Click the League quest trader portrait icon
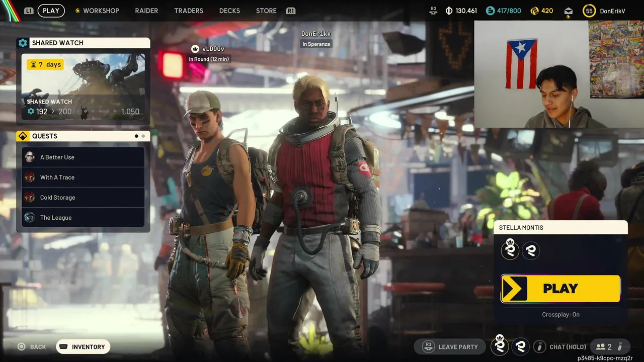The height and width of the screenshot is (362, 644). 30,218
